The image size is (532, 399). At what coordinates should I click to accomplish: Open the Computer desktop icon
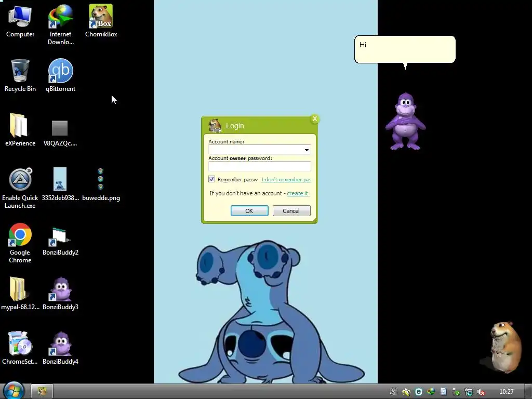click(x=20, y=21)
